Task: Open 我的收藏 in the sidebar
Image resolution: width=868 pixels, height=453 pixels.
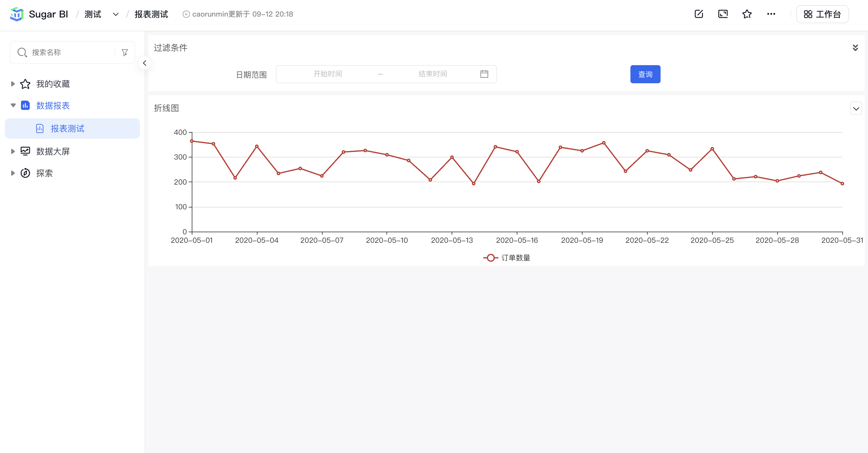Action: click(53, 84)
